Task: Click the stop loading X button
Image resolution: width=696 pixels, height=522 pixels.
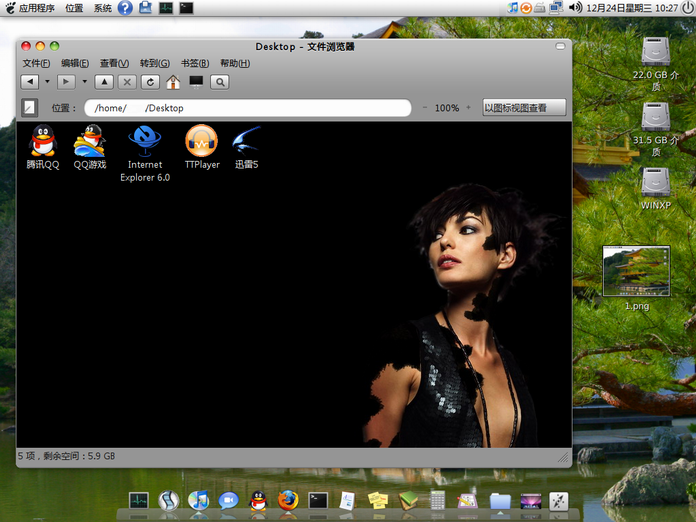Action: pyautogui.click(x=127, y=82)
